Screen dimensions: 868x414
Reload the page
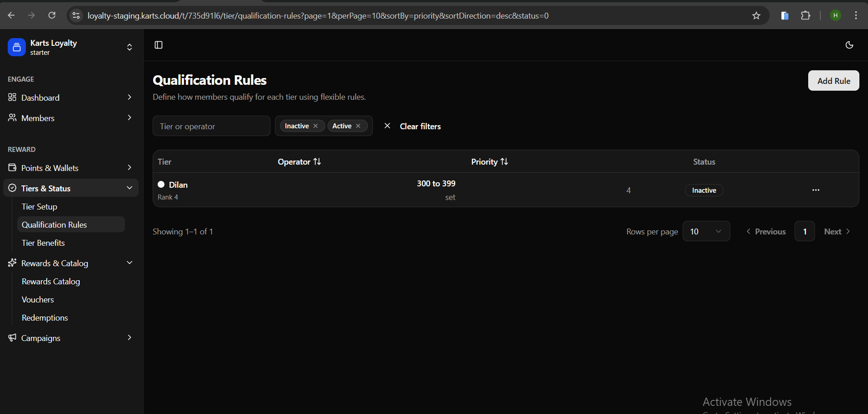click(x=52, y=16)
